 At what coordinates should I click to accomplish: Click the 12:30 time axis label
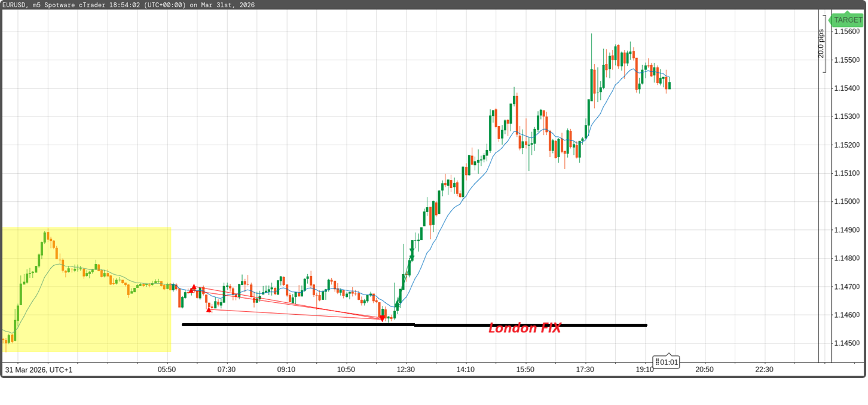tap(406, 370)
